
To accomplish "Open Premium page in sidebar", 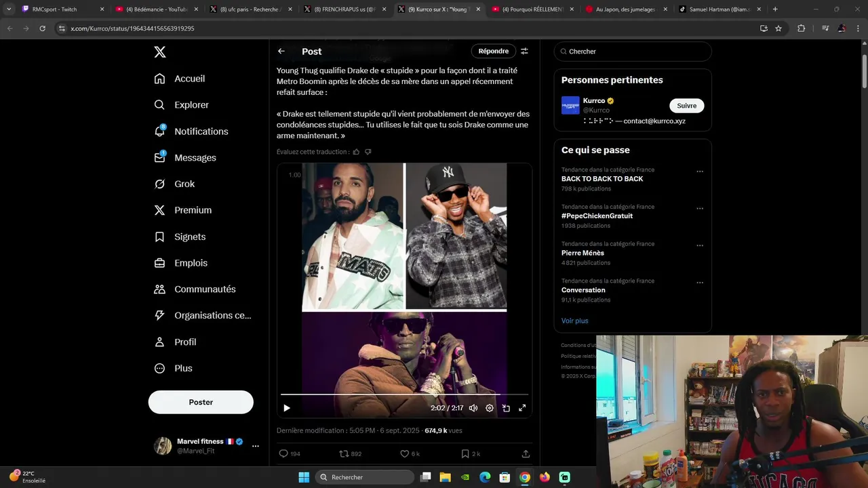I will 183,210.
